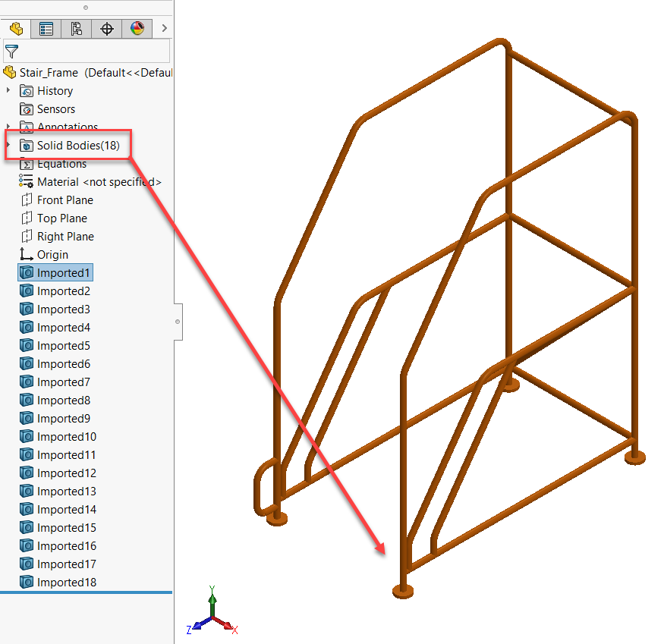664x644 pixels.
Task: Select the Imported2 feature icon
Action: pyautogui.click(x=27, y=291)
